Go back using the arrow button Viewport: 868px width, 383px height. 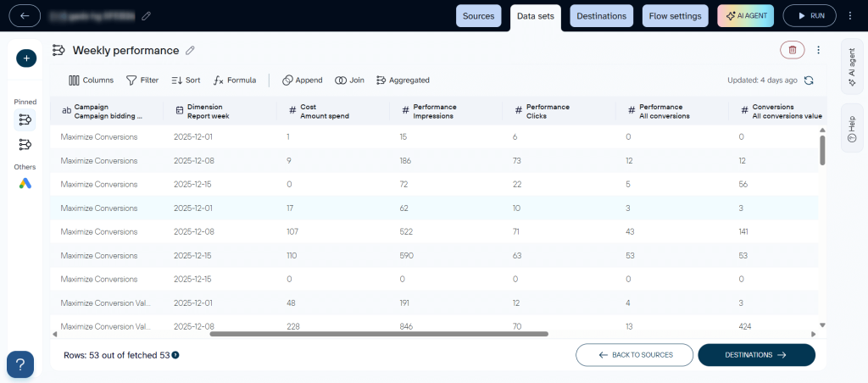point(25,15)
